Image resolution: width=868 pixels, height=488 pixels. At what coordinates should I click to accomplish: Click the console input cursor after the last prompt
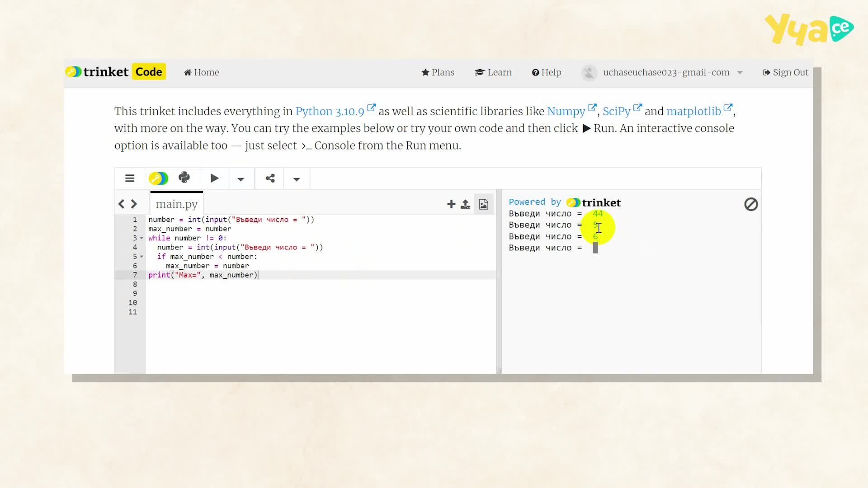(x=595, y=248)
